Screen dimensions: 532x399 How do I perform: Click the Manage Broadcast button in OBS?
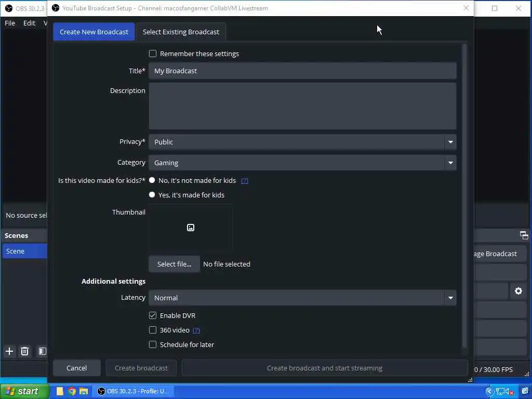click(500, 254)
